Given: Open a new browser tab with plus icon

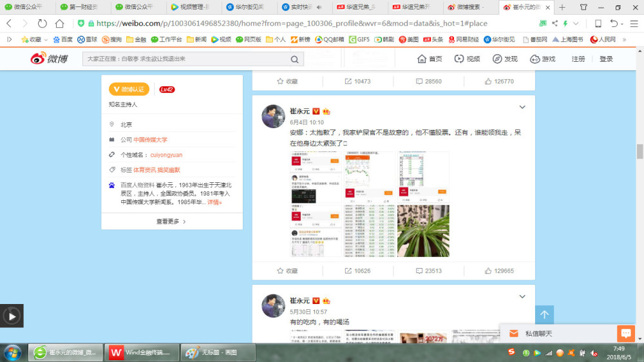Looking at the screenshot, I should (x=562, y=7).
